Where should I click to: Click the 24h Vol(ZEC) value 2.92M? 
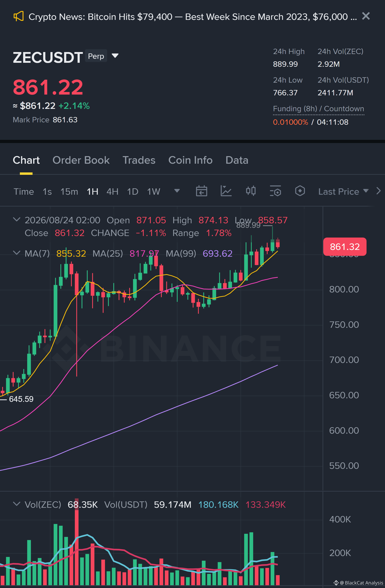(x=328, y=64)
